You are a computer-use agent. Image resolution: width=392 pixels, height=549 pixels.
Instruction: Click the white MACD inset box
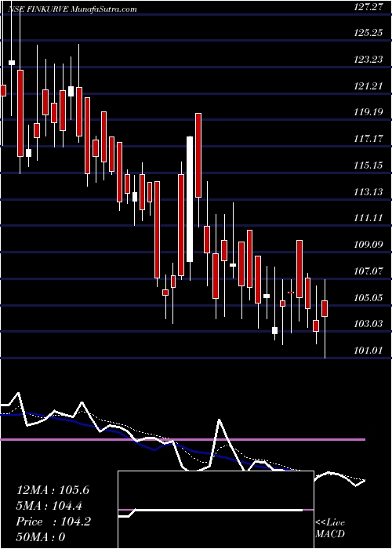point(216,510)
